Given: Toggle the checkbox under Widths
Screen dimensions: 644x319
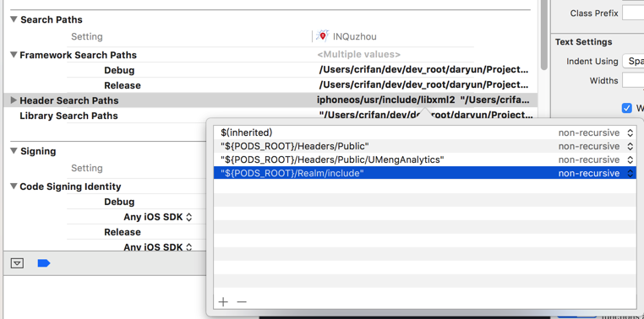Looking at the screenshot, I should 627,108.
